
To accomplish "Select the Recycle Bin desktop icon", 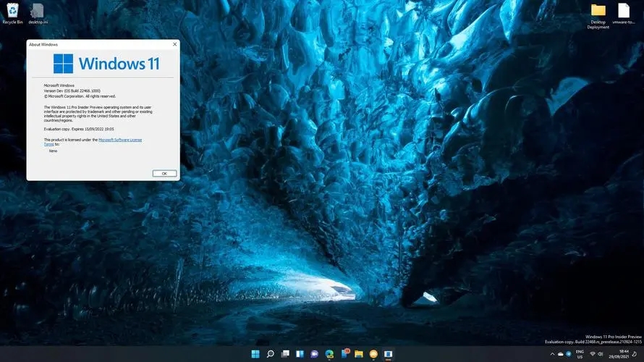I will [13, 14].
